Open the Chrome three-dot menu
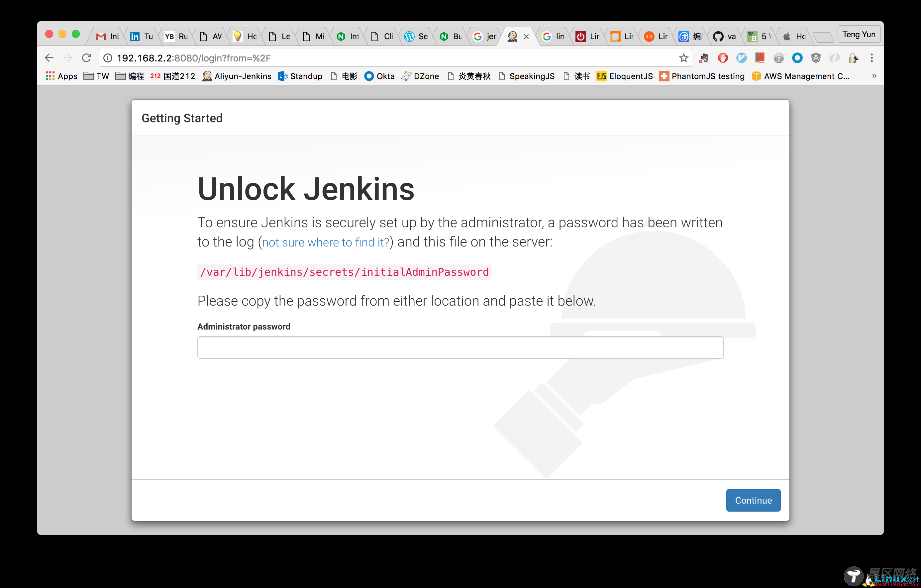 pos(872,58)
